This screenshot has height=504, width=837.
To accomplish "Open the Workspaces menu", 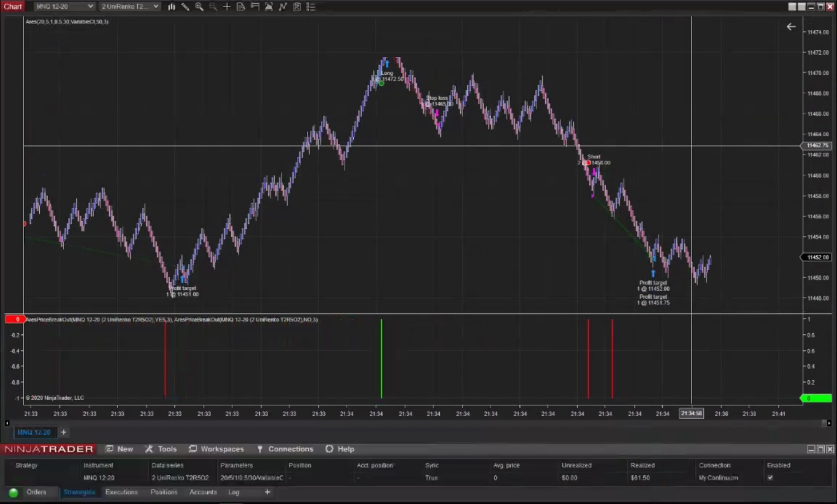I will pyautogui.click(x=216, y=449).
